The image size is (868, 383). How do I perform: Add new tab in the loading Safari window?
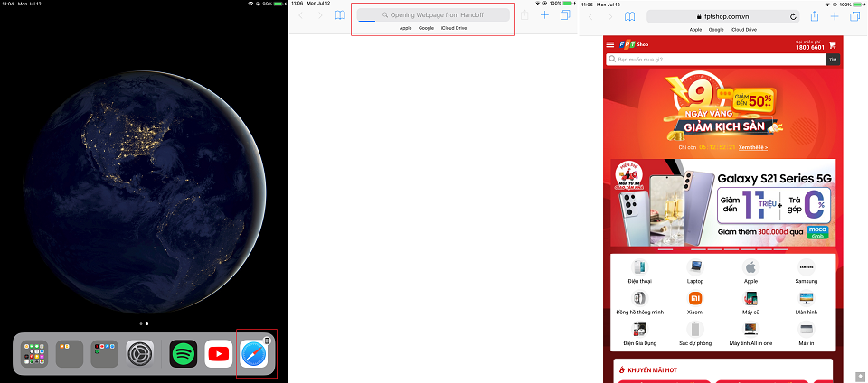pyautogui.click(x=544, y=15)
